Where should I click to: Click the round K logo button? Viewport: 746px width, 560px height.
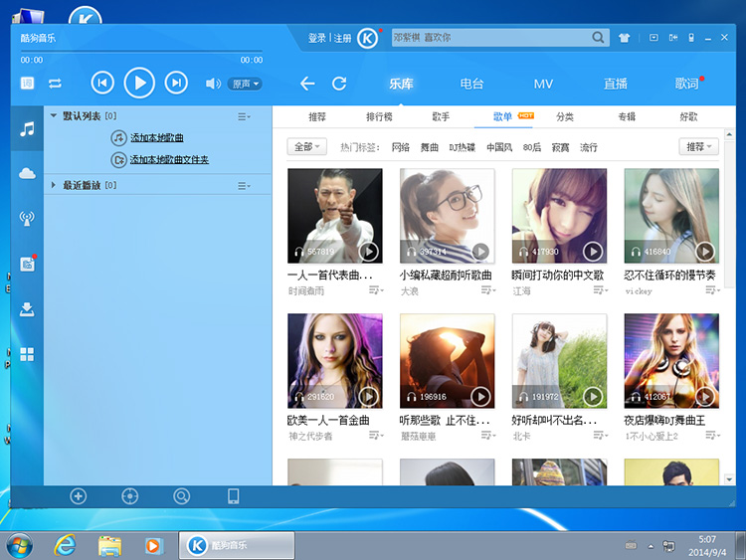pyautogui.click(x=367, y=38)
